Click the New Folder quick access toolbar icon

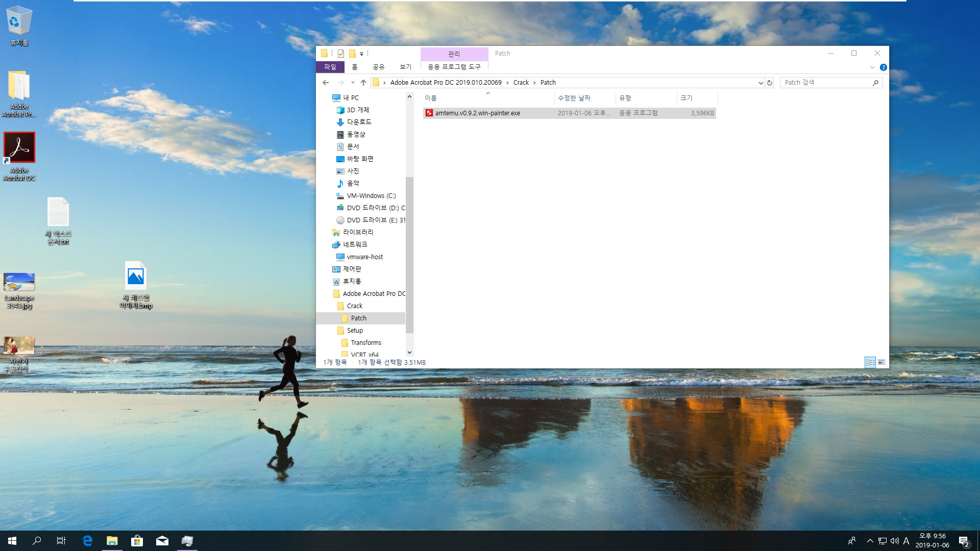point(352,54)
